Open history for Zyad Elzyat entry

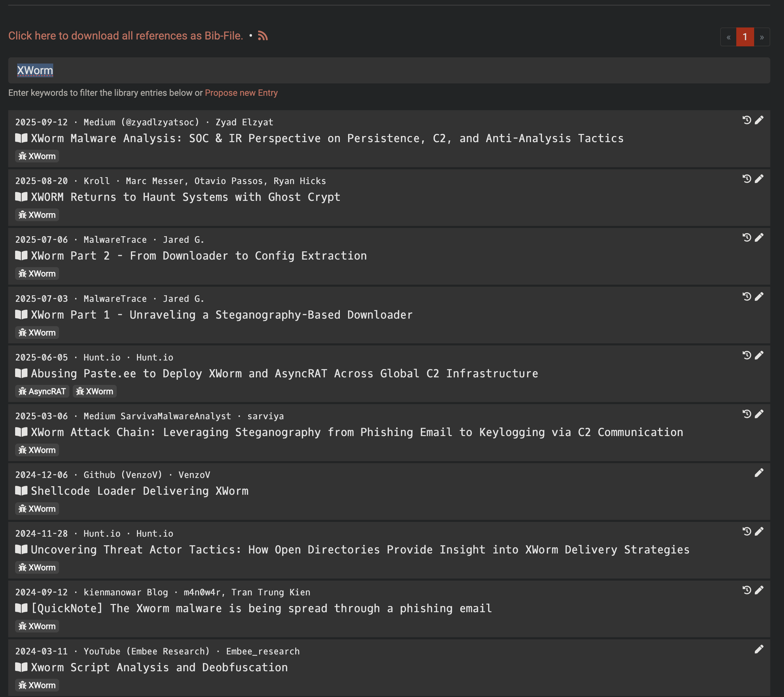[x=746, y=120]
